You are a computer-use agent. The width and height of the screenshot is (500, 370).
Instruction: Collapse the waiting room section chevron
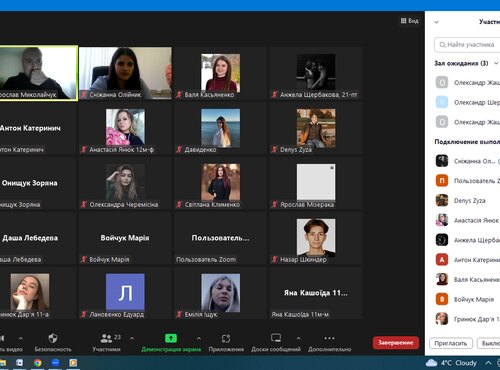click(x=496, y=63)
